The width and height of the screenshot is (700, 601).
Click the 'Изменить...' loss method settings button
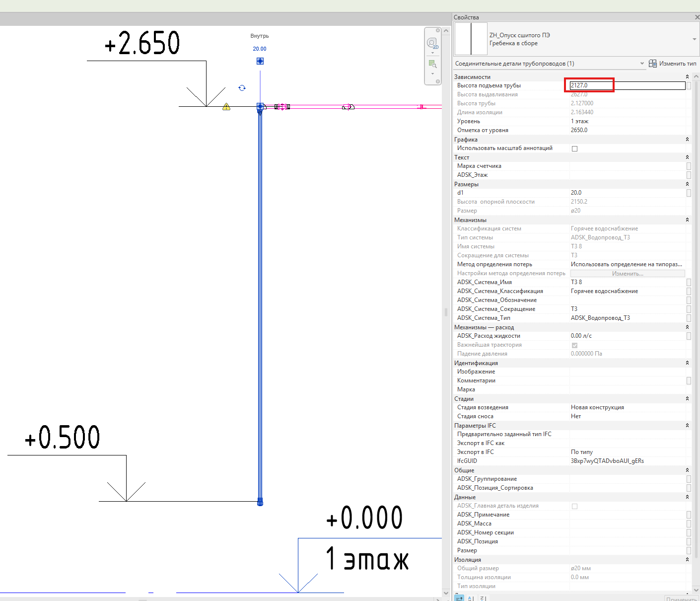click(x=628, y=274)
